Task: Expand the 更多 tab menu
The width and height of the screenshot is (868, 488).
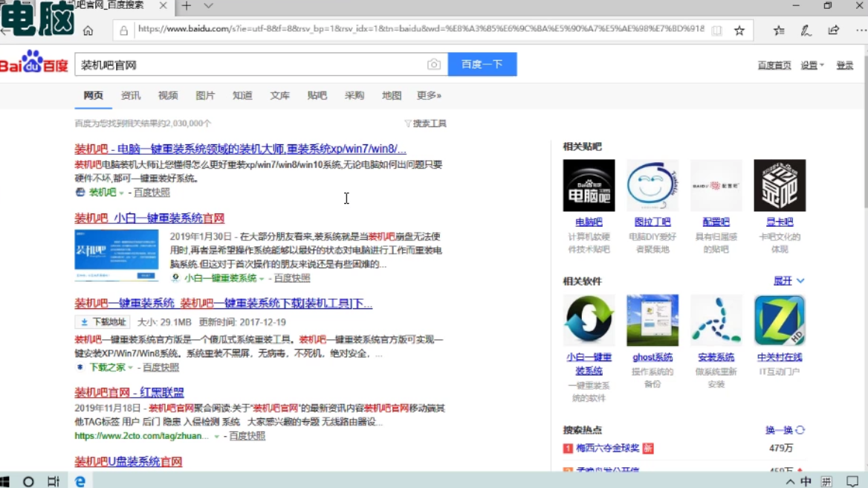Action: coord(429,95)
